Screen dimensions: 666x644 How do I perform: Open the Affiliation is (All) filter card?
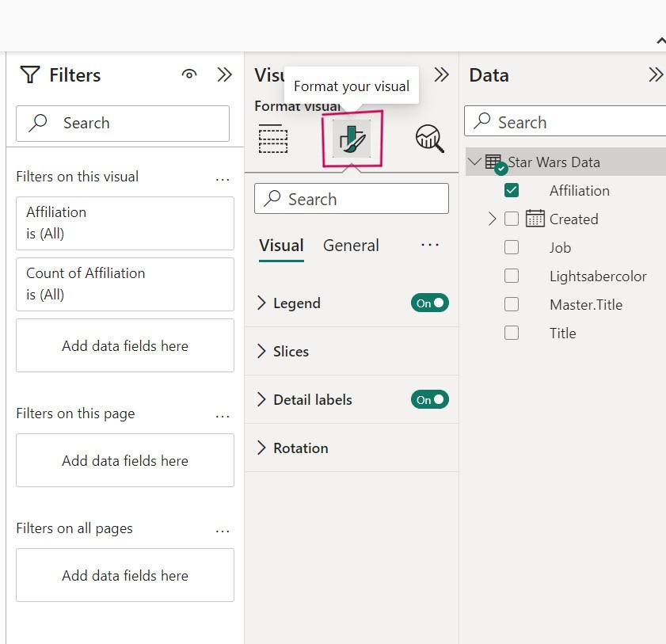[125, 223]
